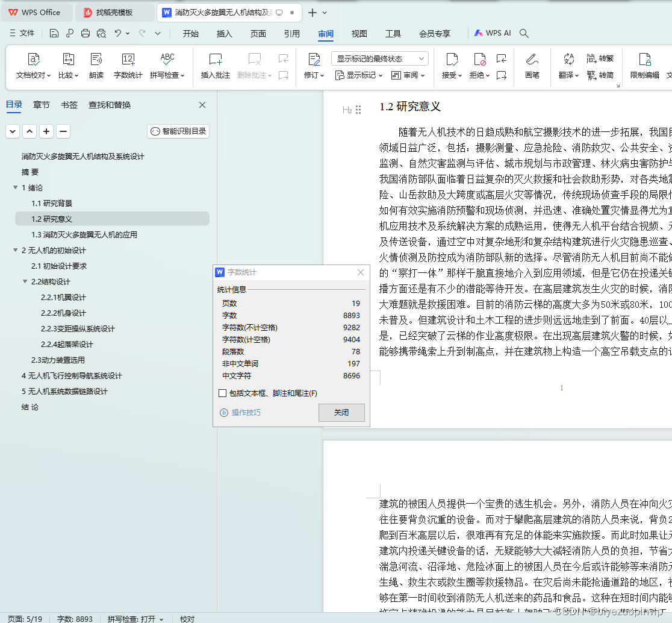Viewport: 672px width, 623px height.
Task: Switch to the 插入 ribbon tab
Action: (x=224, y=34)
